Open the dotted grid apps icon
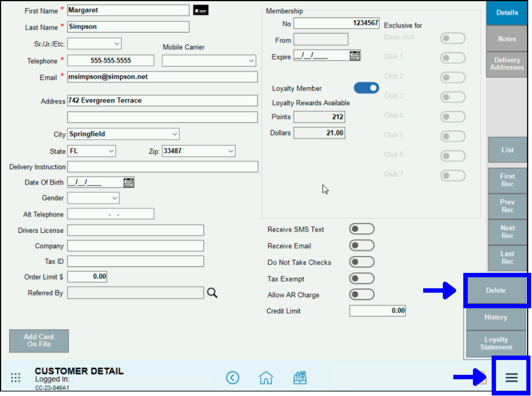The height and width of the screenshot is (396, 532). 16,377
